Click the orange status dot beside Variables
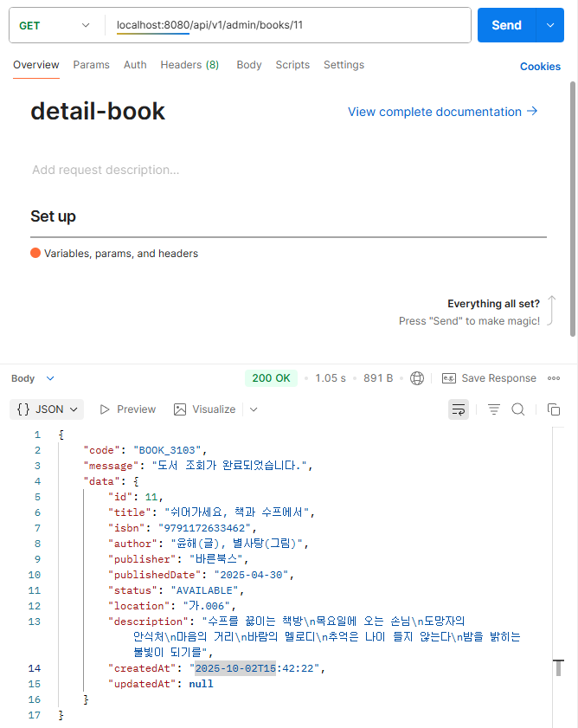The image size is (578, 728). pos(35,253)
